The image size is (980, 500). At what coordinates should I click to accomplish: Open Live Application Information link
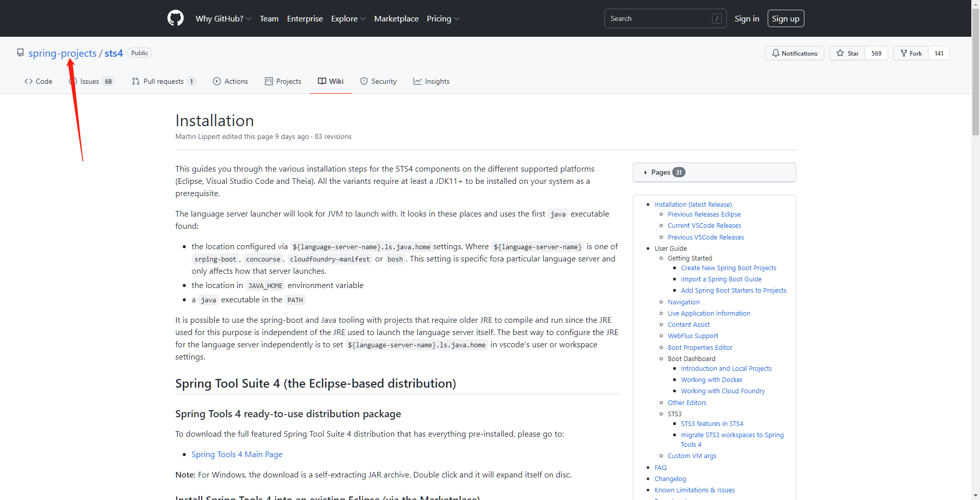(x=709, y=313)
